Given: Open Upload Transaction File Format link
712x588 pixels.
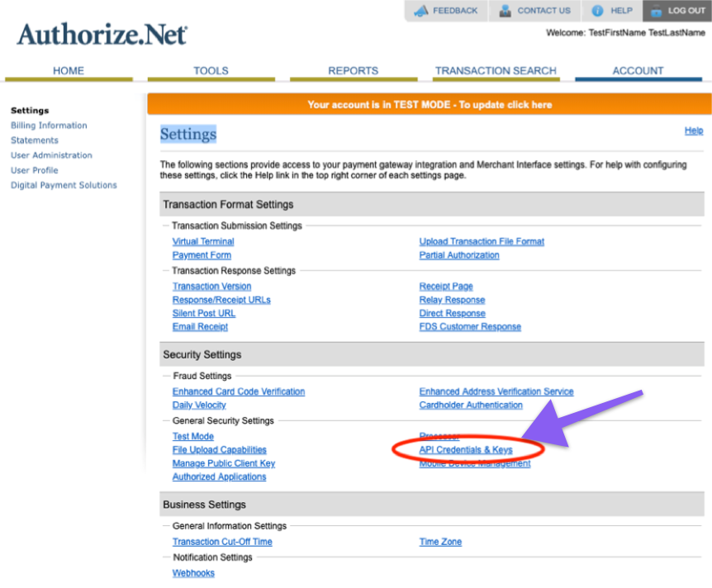Looking at the screenshot, I should 482,241.
